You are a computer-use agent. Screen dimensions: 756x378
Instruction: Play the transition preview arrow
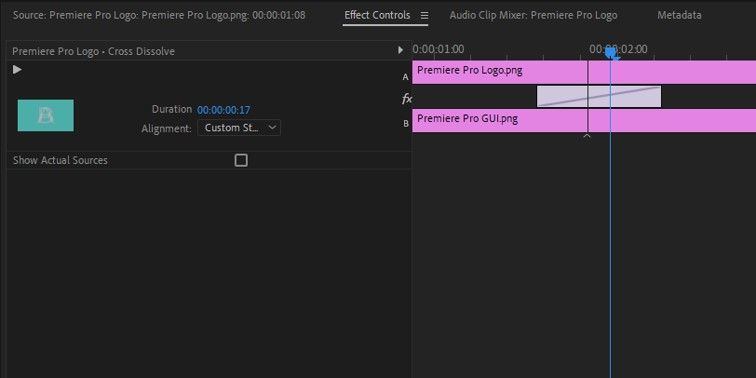click(17, 70)
